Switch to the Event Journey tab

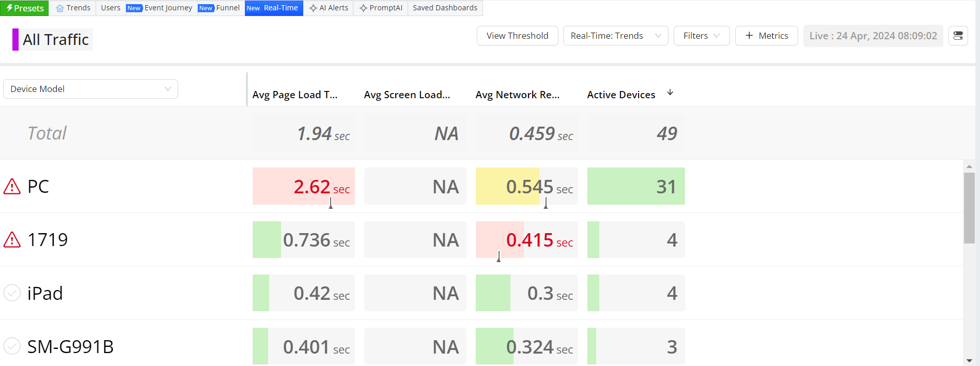click(x=168, y=8)
